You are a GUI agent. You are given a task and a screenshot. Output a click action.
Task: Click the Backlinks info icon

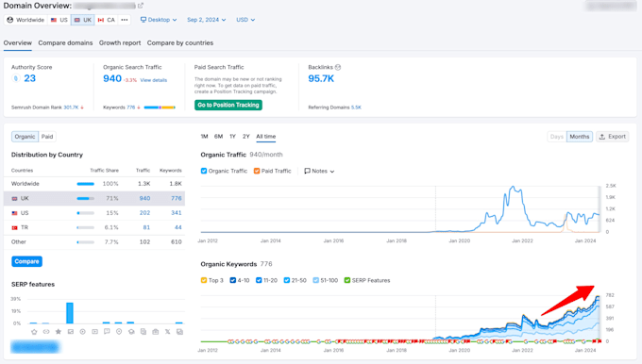[x=338, y=68]
